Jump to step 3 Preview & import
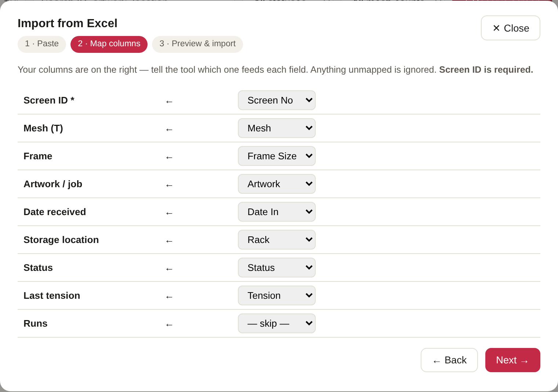The width and height of the screenshot is (558, 392). (198, 44)
